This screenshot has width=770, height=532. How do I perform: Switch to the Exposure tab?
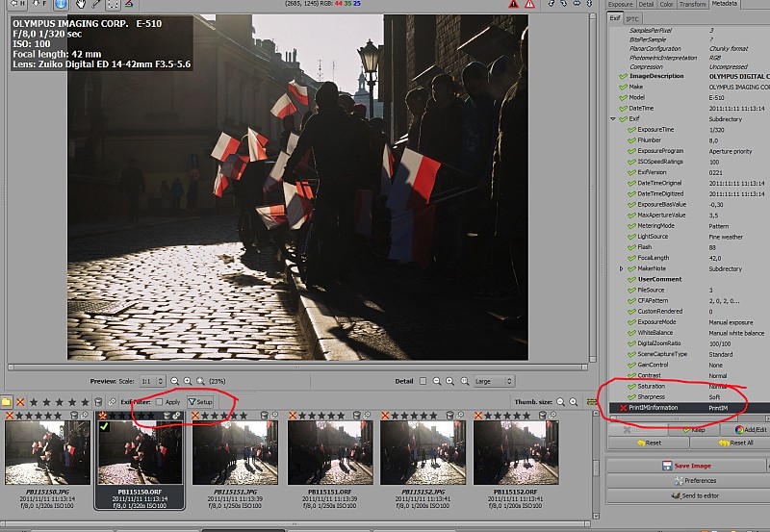pyautogui.click(x=621, y=5)
